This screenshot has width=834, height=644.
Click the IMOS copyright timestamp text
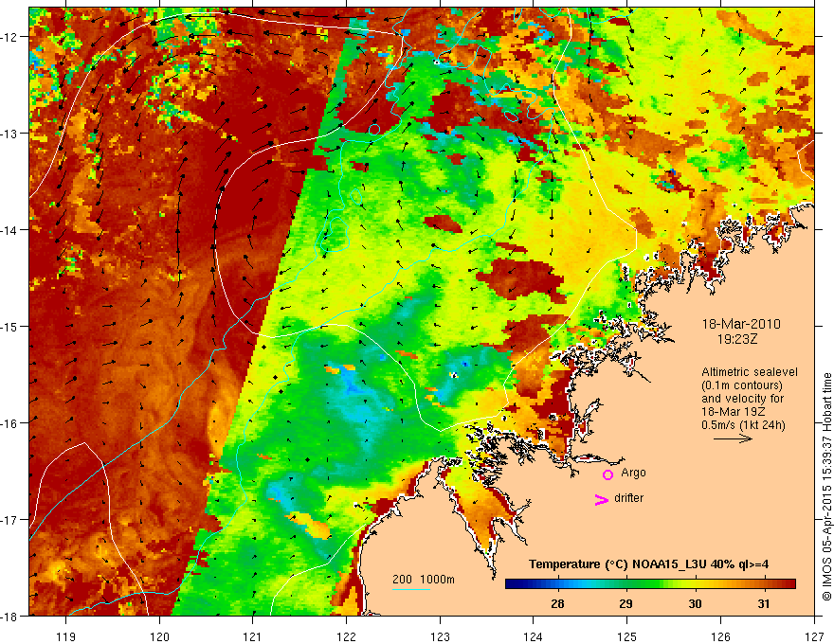[x=826, y=488]
